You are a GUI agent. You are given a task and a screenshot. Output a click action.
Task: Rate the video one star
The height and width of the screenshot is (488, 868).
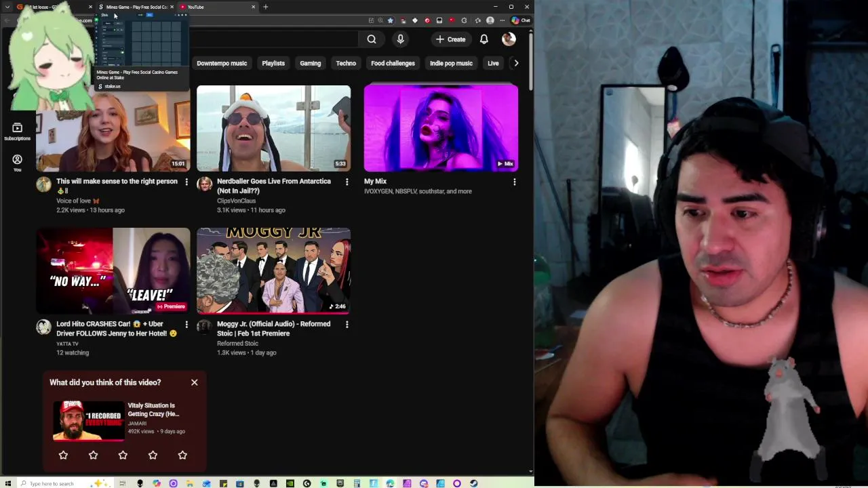(x=63, y=455)
